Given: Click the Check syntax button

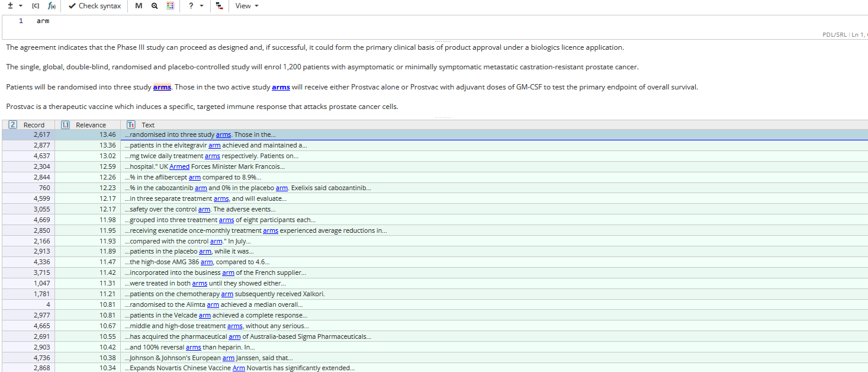Looking at the screenshot, I should (94, 6).
